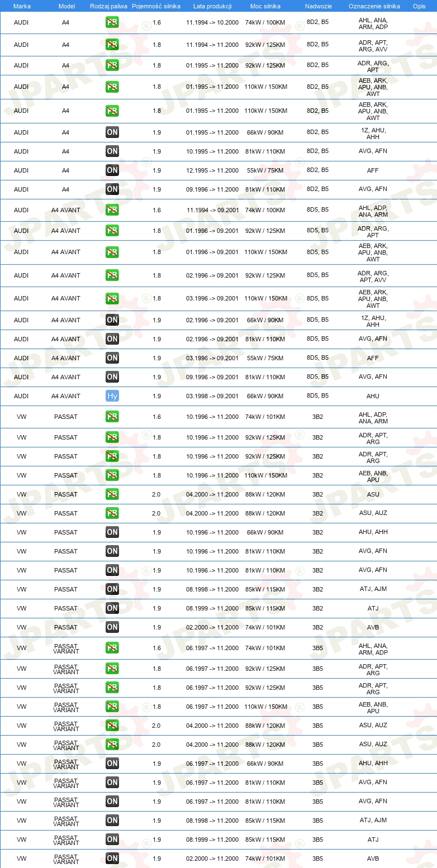Click engine codes AHL, ANA, ARM, ADP in Passat Variant row
The height and width of the screenshot is (868, 437).
pos(373,649)
